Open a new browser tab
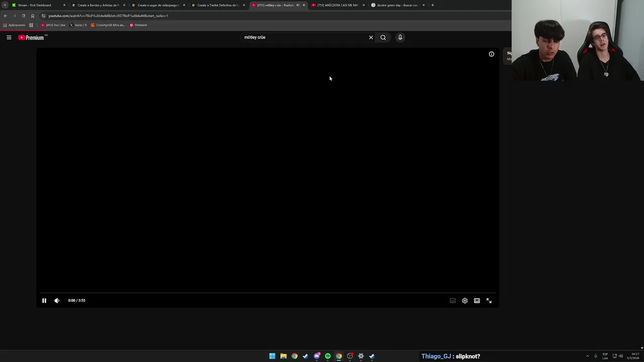The height and width of the screenshot is (362, 644). [x=432, y=5]
